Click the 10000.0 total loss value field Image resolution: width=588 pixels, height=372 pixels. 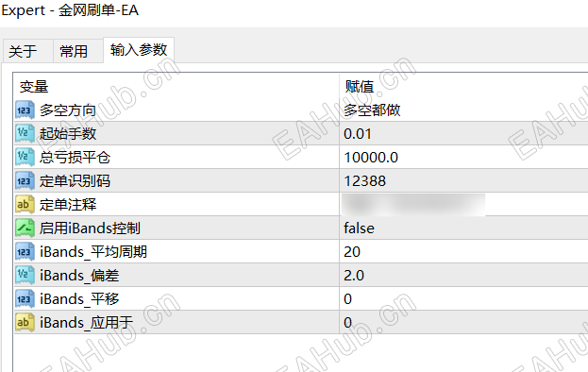(x=463, y=157)
